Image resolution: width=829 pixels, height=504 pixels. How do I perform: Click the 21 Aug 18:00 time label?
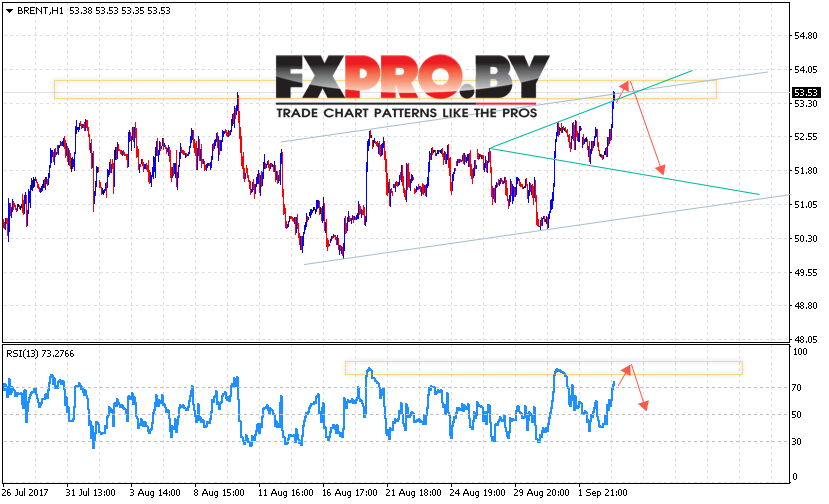coord(413,493)
